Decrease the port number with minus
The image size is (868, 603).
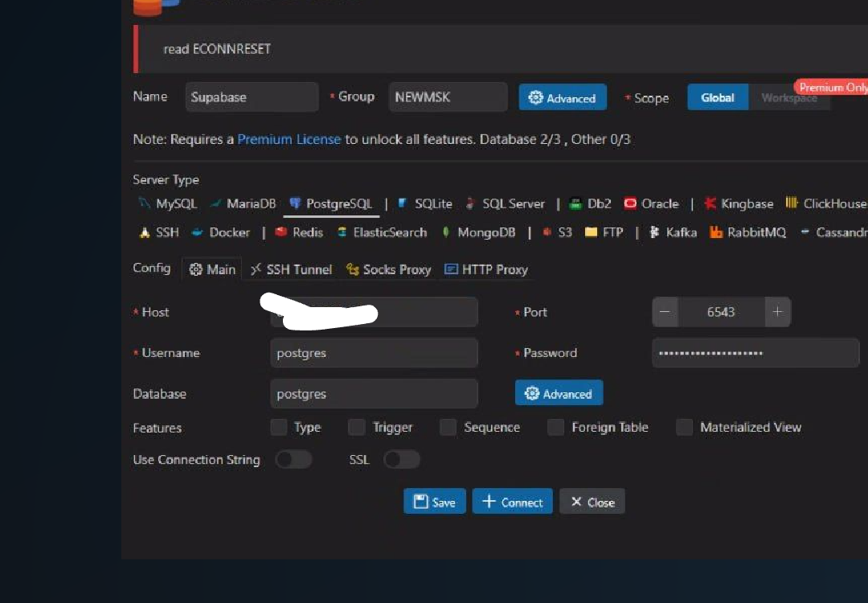(x=665, y=312)
